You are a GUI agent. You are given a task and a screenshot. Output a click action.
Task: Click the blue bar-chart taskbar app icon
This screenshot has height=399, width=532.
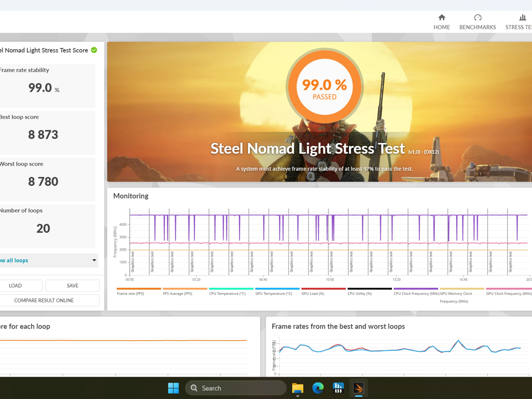338,388
